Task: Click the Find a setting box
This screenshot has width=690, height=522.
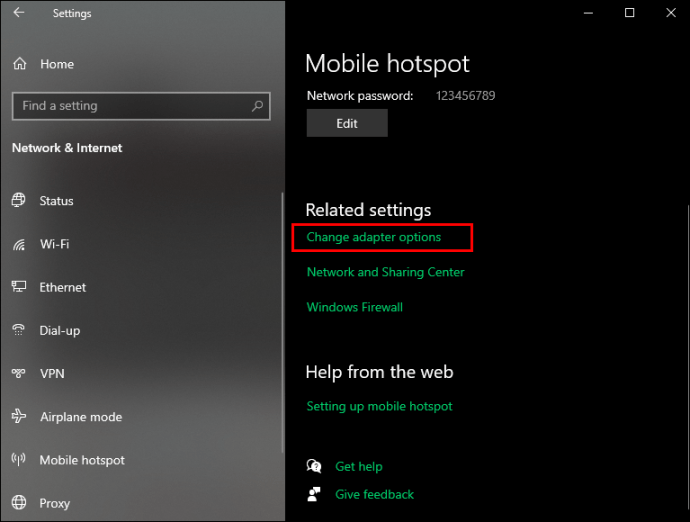Action: click(141, 106)
